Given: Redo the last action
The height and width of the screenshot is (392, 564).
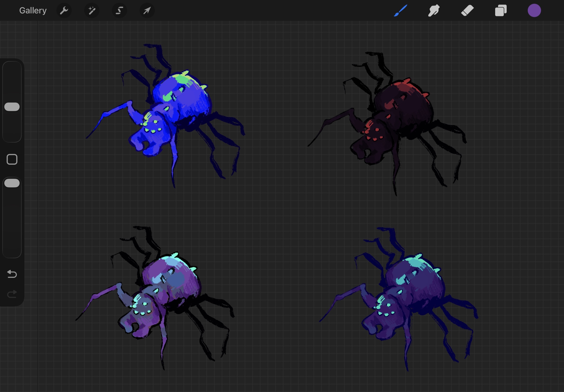Looking at the screenshot, I should click(x=12, y=294).
